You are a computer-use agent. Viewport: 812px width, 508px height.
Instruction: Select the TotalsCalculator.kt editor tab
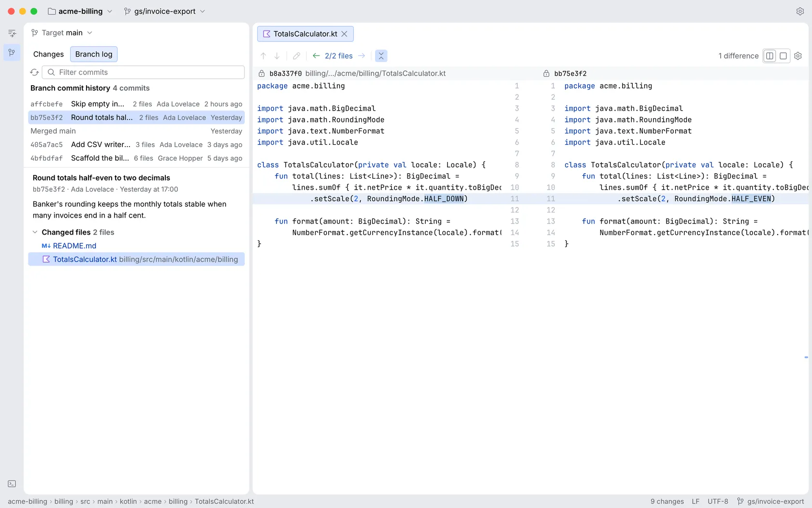[x=305, y=34]
